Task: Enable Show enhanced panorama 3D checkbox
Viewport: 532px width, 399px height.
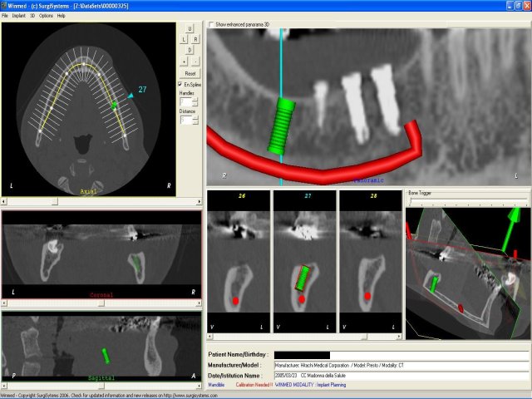Action: [211, 24]
